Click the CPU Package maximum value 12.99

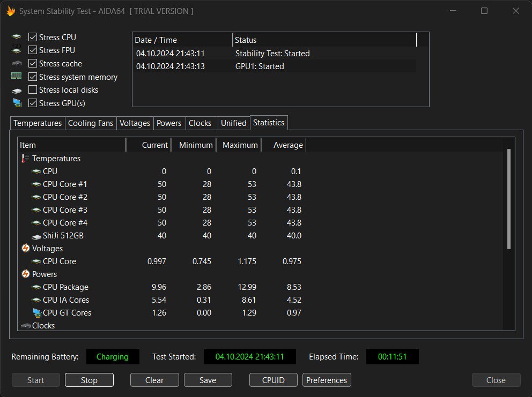click(247, 287)
